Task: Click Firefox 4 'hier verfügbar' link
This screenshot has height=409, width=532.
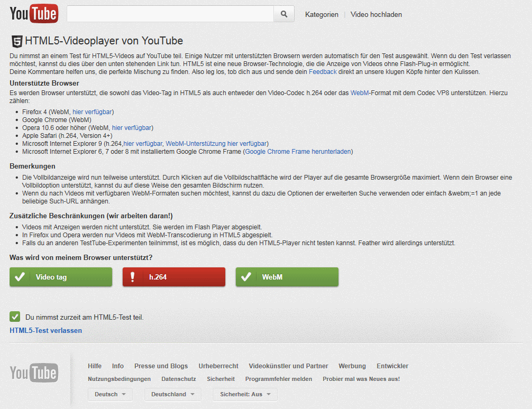Action: [x=93, y=112]
